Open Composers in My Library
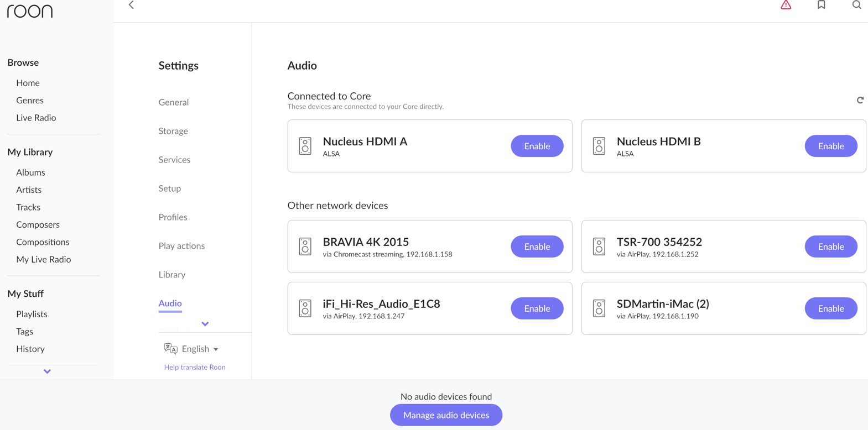 (x=38, y=224)
